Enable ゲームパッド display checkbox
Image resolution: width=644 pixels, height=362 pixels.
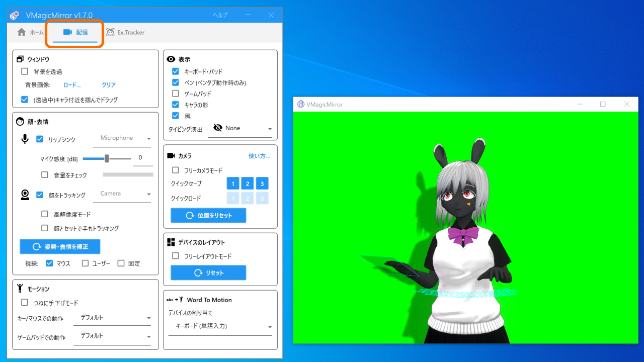176,94
